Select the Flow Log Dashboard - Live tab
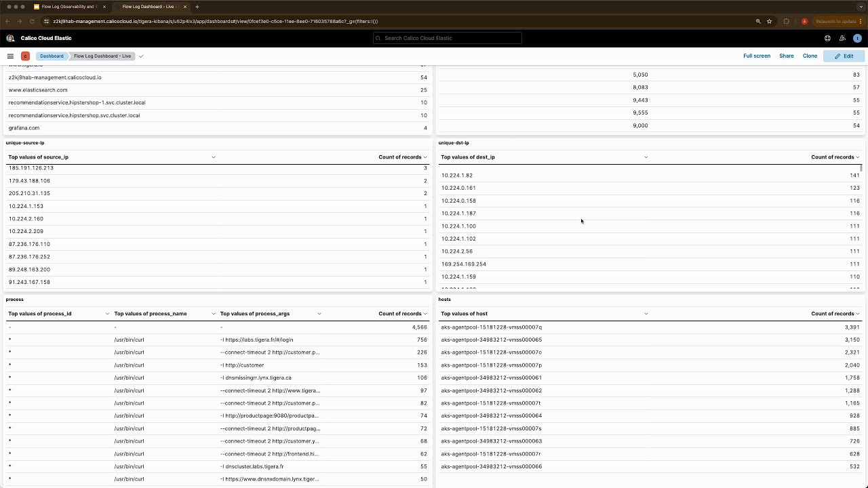The height and width of the screenshot is (488, 868). tap(151, 7)
